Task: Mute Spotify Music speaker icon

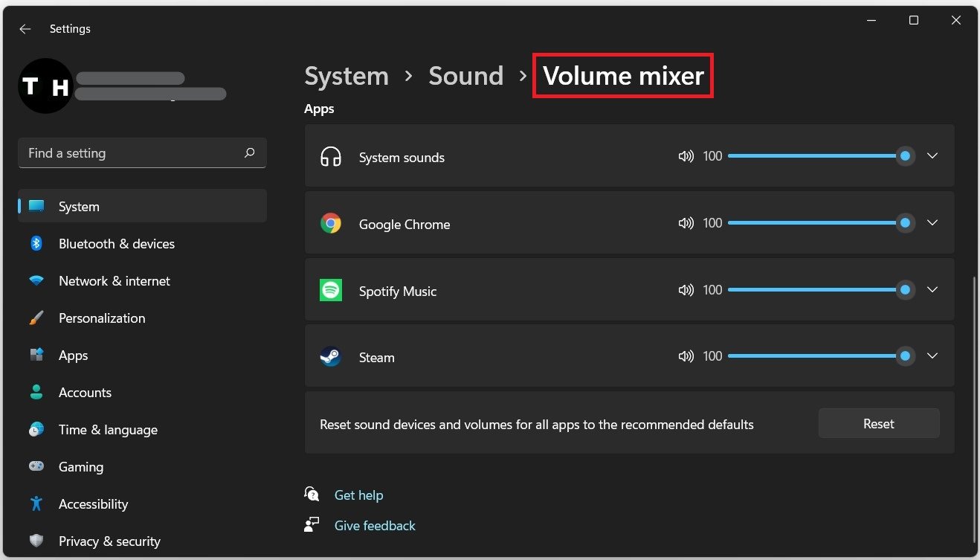Action: coord(686,290)
